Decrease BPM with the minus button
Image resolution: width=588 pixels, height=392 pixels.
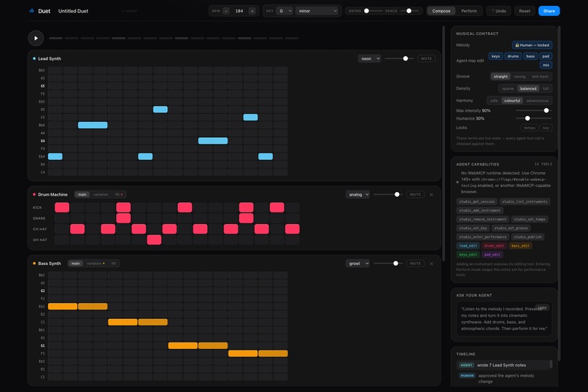pos(226,11)
